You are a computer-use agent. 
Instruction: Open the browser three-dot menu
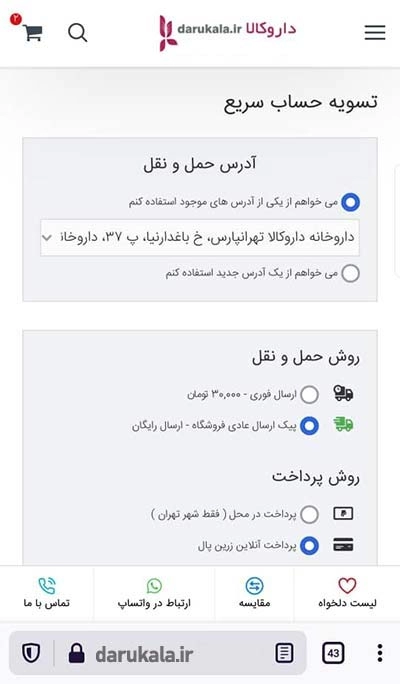point(379,653)
